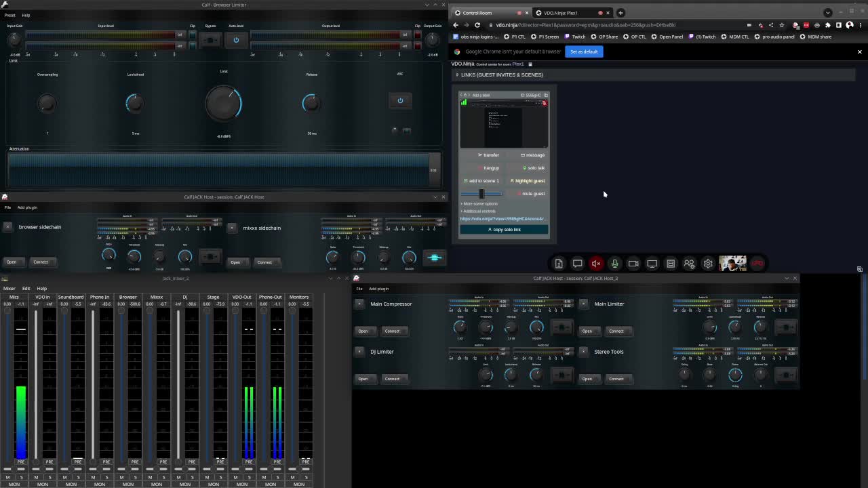The height and width of the screenshot is (488, 868).
Task: Copy the guest solo link
Action: click(504, 230)
